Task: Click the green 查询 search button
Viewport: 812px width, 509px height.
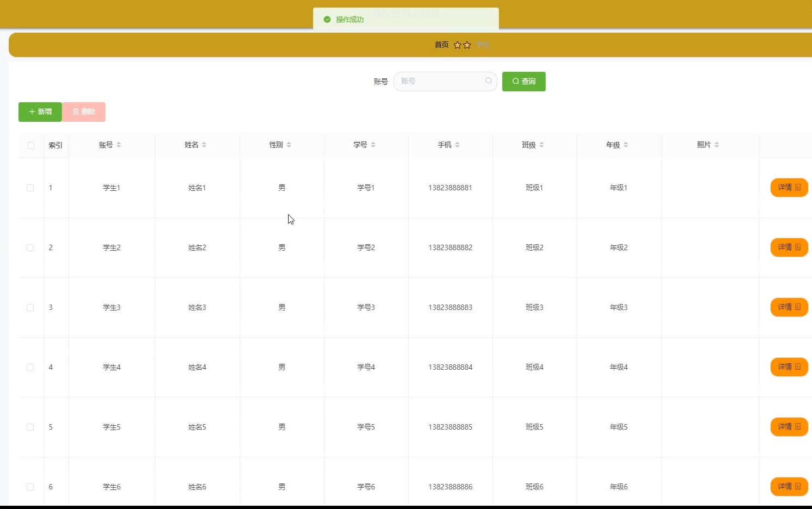Action: [x=524, y=82]
